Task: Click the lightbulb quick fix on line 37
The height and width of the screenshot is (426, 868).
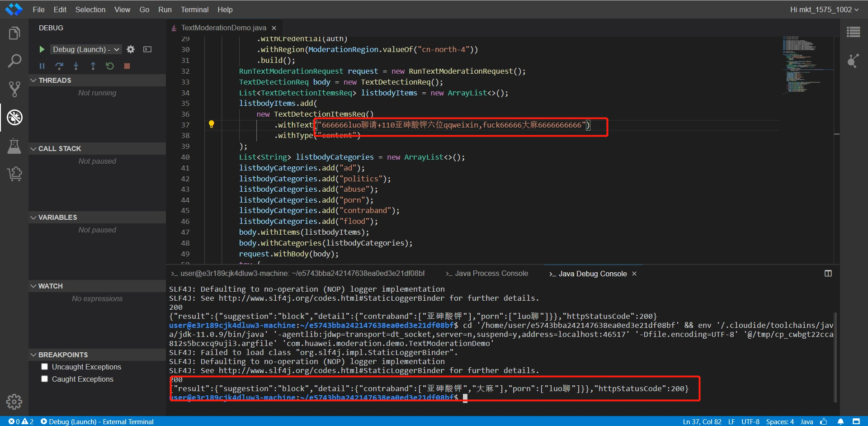Action: click(x=211, y=124)
